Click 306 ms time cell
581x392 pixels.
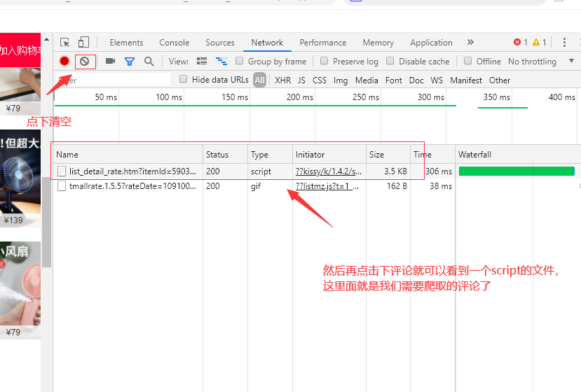pyautogui.click(x=439, y=171)
